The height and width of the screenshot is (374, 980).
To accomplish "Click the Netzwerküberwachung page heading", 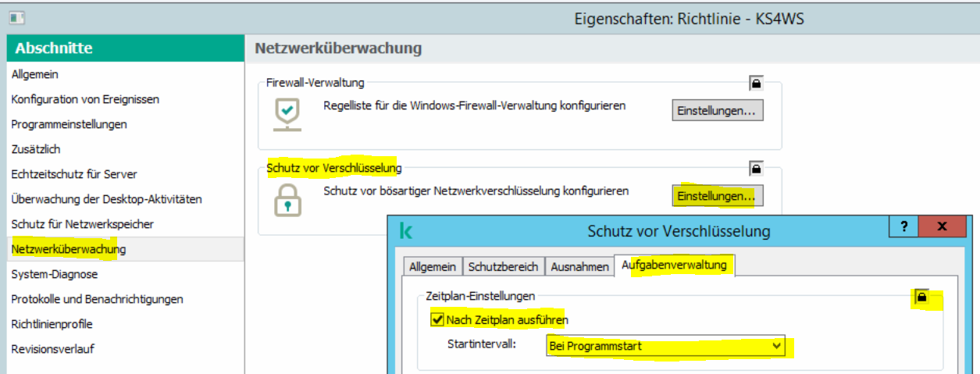I will 338,48.
